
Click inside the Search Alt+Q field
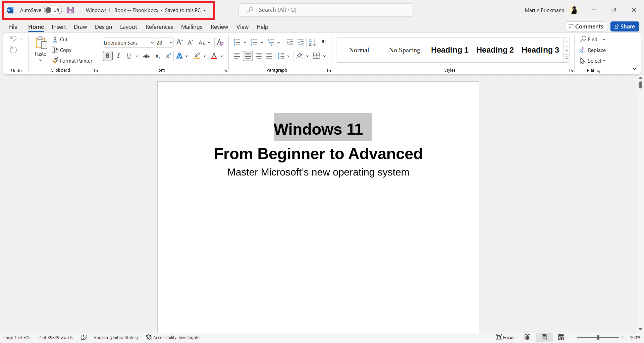pyautogui.click(x=325, y=10)
